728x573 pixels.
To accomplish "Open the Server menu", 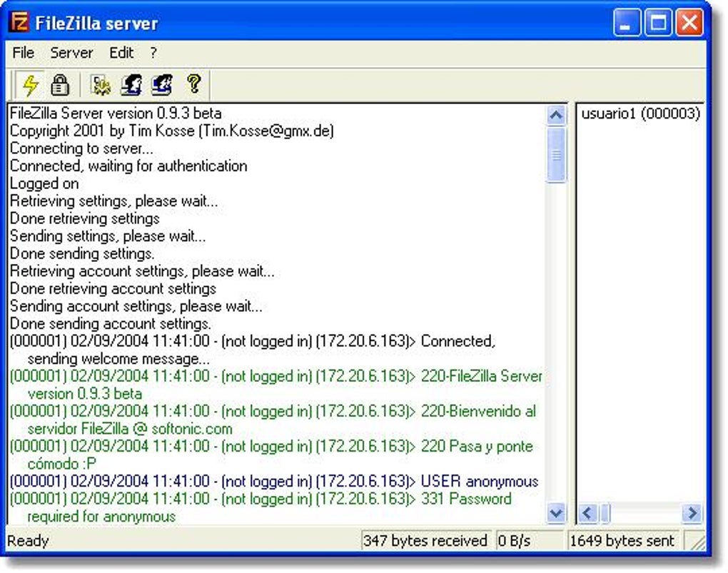I will [x=71, y=53].
